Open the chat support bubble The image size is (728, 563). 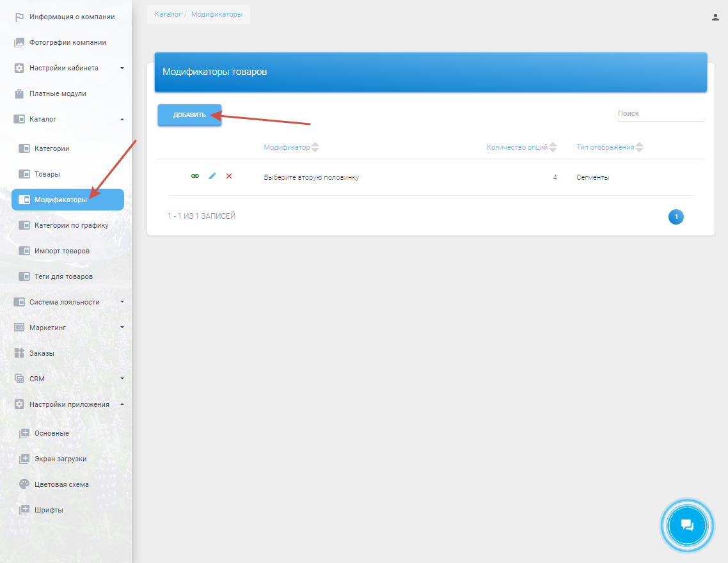[687, 525]
